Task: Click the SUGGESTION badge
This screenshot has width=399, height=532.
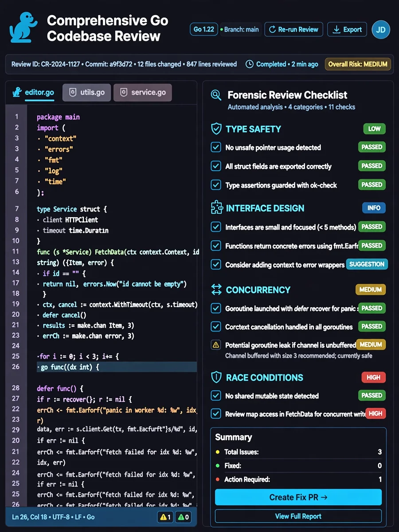Action: click(x=367, y=264)
